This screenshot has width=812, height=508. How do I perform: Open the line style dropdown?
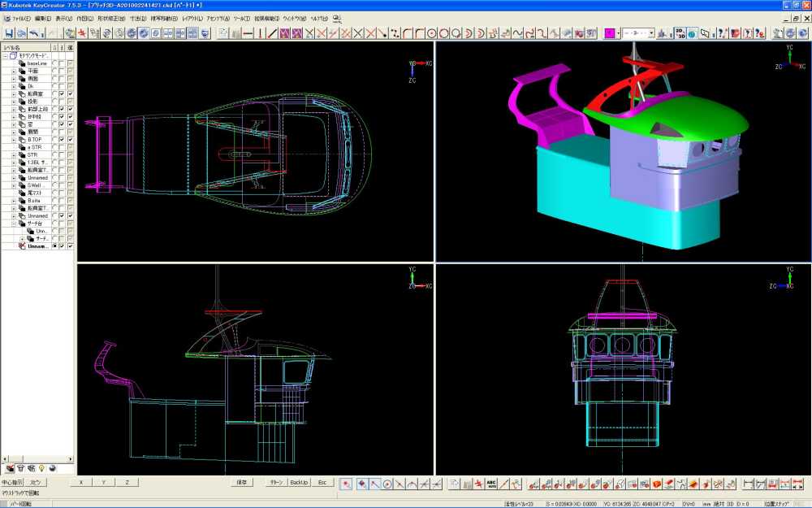pos(652,33)
